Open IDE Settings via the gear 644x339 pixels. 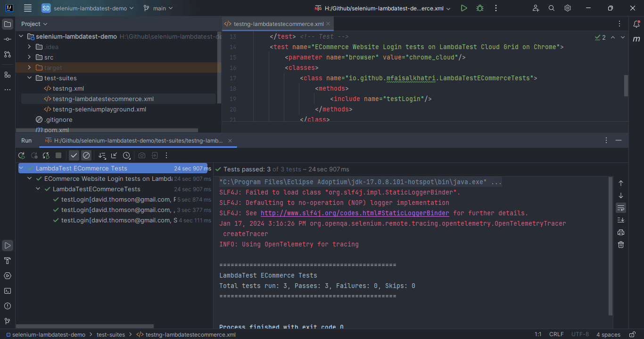[x=567, y=8]
